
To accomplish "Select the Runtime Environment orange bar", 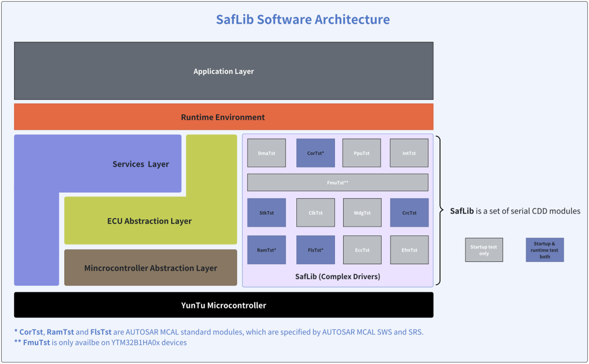I will [x=224, y=117].
